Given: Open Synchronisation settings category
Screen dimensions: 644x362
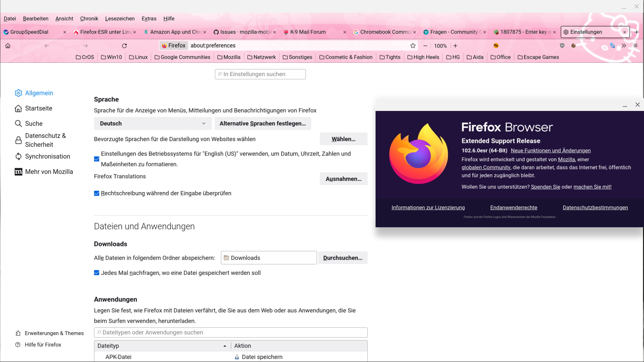Looking at the screenshot, I should point(43,157).
